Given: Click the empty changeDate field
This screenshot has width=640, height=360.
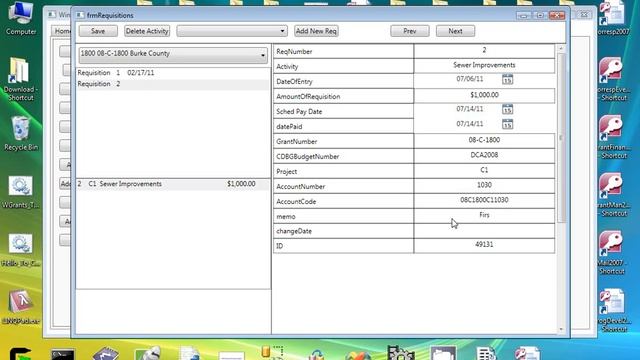Looking at the screenshot, I should pyautogui.click(x=484, y=231).
